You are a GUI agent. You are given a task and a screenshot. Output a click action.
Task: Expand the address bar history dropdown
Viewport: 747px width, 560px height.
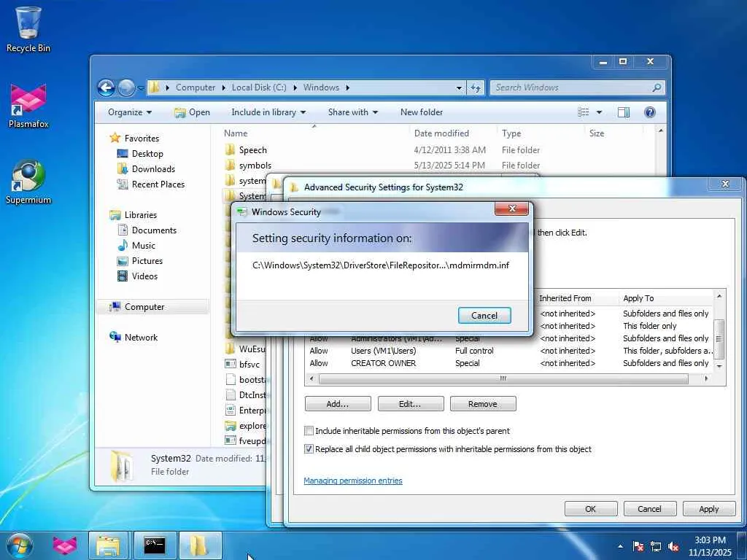tap(459, 87)
